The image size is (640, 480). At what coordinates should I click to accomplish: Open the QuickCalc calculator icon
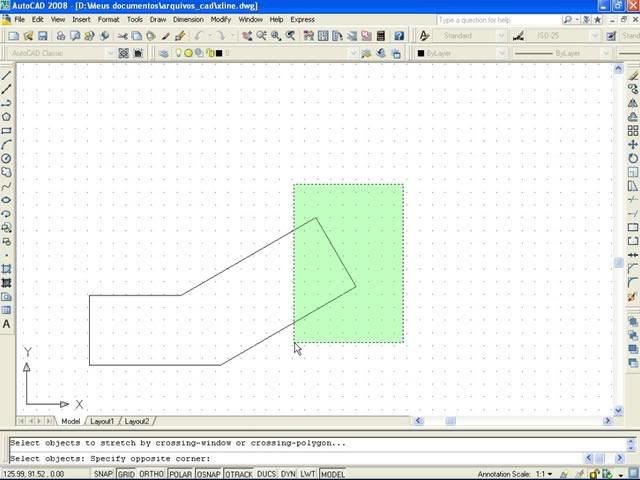381,36
